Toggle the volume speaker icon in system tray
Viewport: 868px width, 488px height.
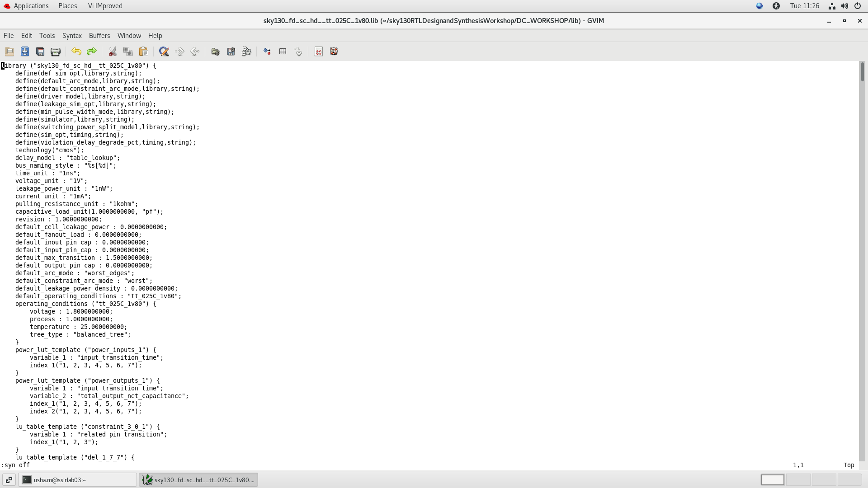click(x=844, y=6)
